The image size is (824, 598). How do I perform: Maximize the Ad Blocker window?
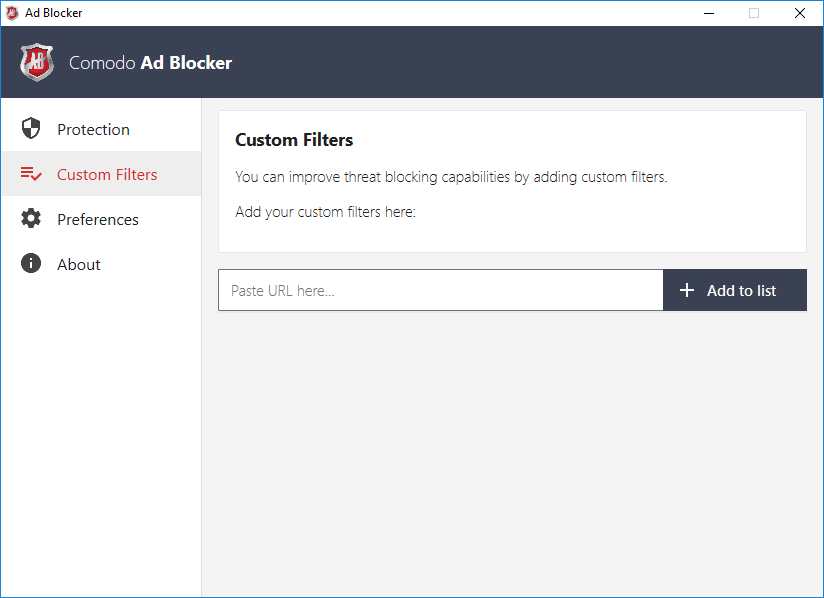754,13
